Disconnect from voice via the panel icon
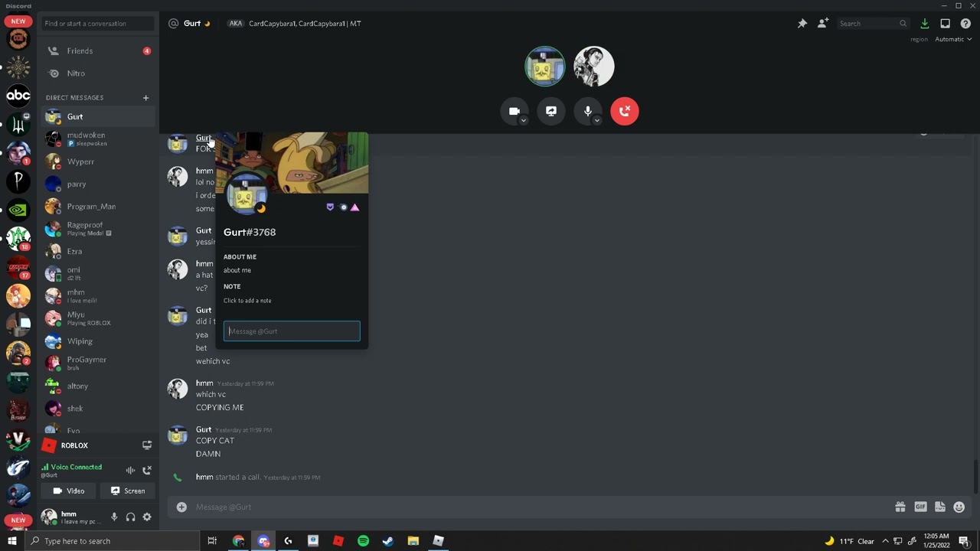Viewport: 980px width, 551px height. point(147,470)
